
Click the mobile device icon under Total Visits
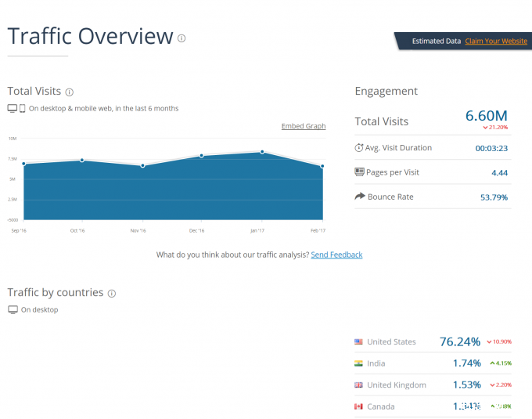23,108
